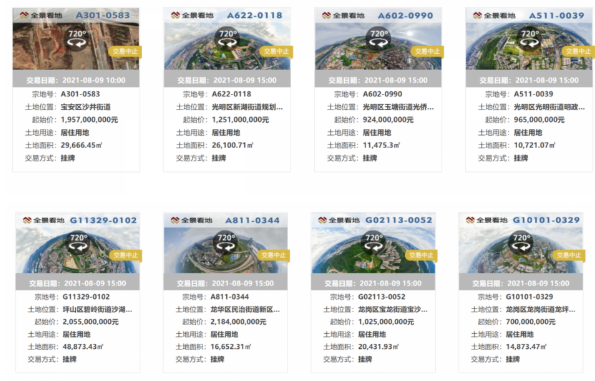Open the 720° panorama icon for A301-0583
595x381 pixels.
tap(77, 38)
